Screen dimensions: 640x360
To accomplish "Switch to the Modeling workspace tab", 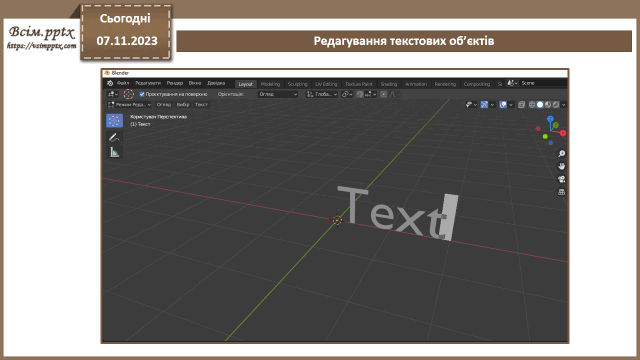I will pos(270,84).
